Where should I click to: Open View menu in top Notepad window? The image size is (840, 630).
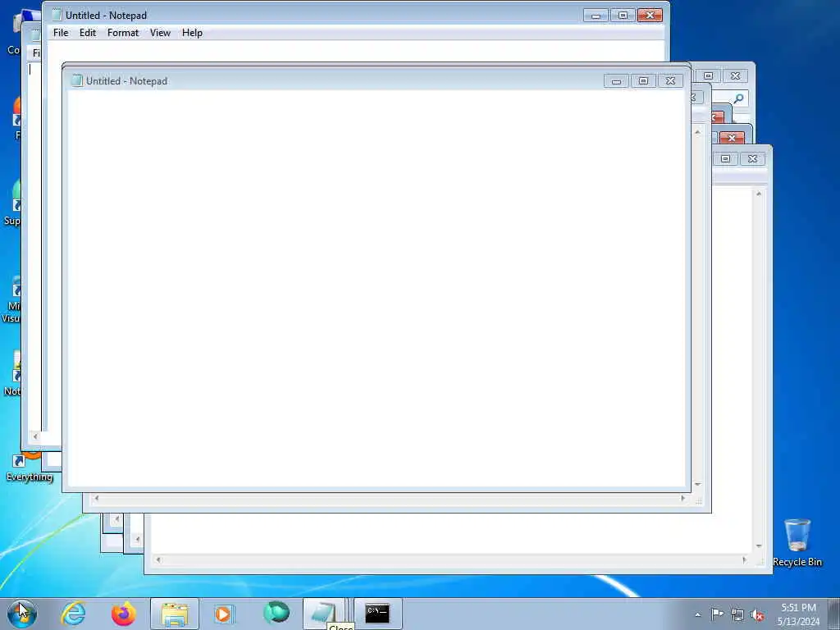tap(160, 33)
